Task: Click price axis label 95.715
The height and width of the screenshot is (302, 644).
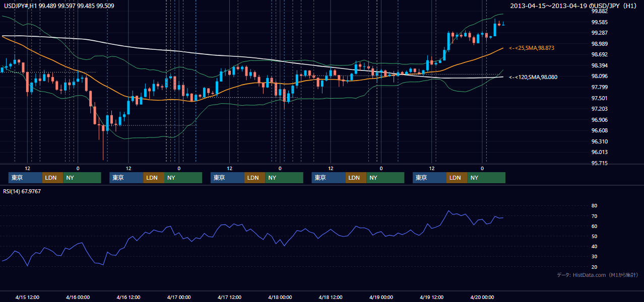Action: click(599, 163)
